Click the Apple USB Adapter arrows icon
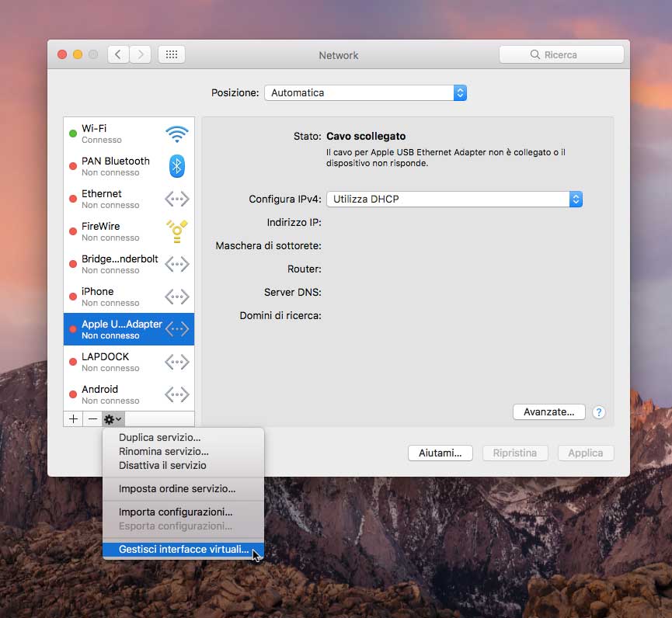Image resolution: width=672 pixels, height=618 pixels. (177, 329)
